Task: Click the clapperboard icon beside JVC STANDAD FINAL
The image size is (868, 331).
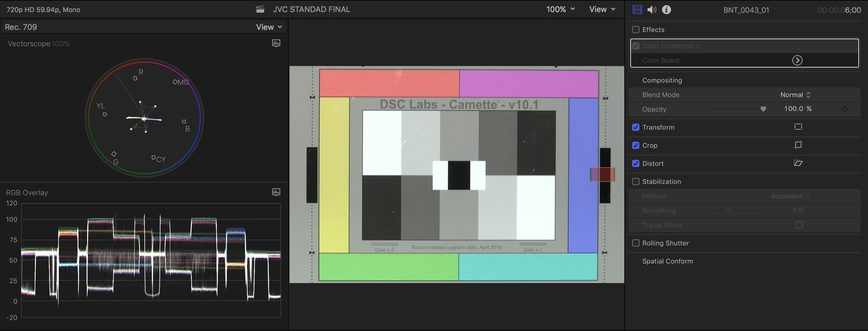Action: [260, 9]
